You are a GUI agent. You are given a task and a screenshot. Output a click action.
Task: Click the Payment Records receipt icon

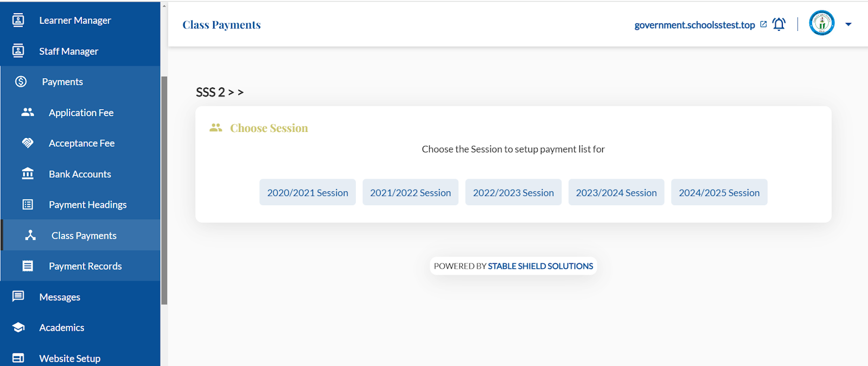[x=28, y=266]
